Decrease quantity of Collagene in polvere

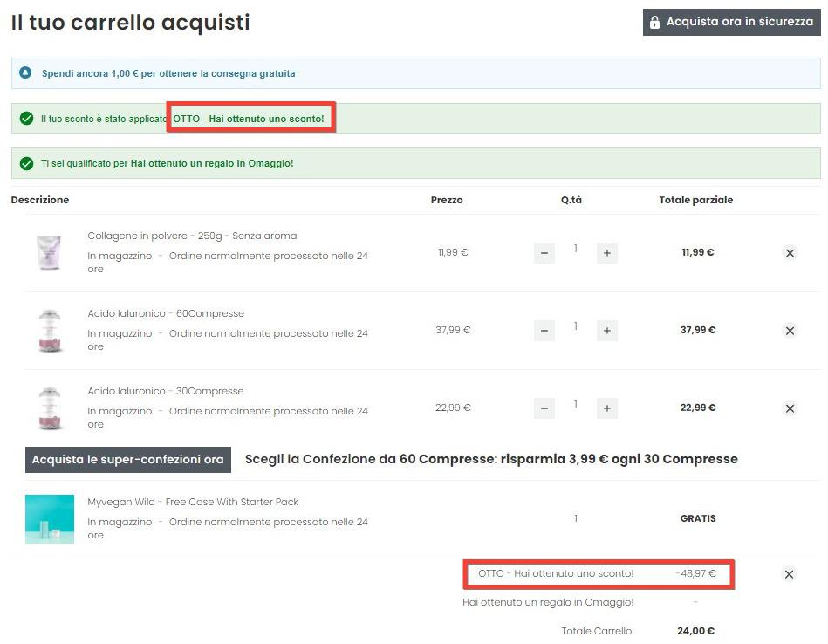544,253
